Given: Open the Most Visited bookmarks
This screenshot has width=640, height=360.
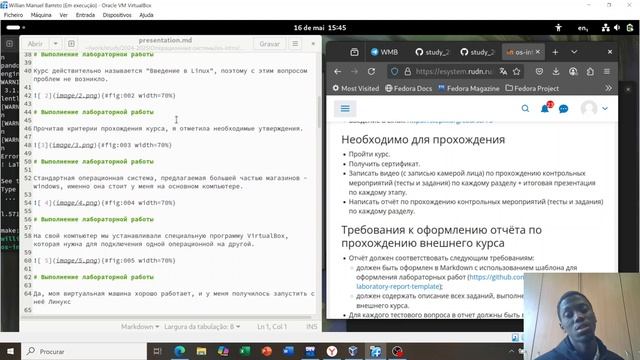Looking at the screenshot, I should (x=356, y=88).
